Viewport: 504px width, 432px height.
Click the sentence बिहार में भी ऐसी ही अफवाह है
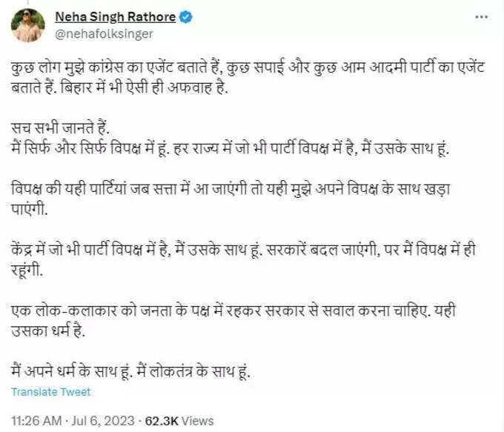click(x=144, y=87)
